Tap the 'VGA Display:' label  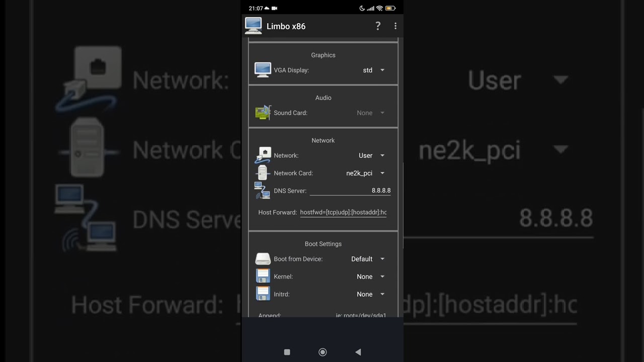291,70
